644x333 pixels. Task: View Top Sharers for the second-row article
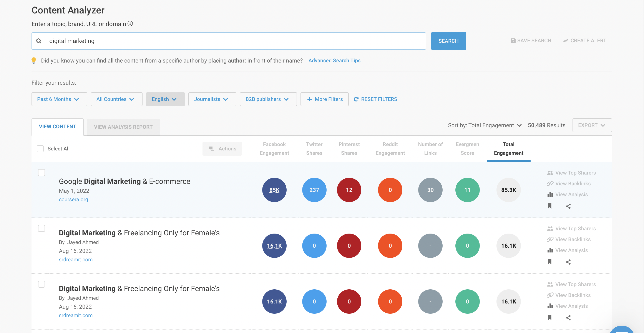click(571, 228)
